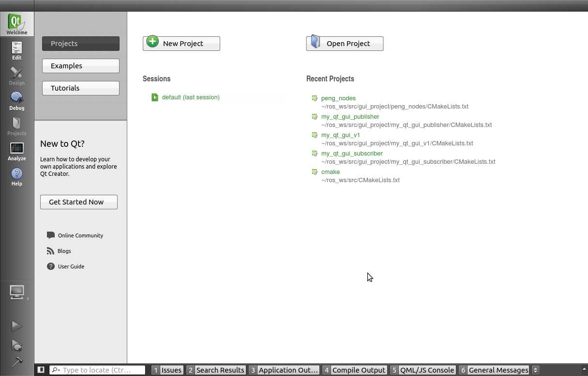
Task: Focus the Type to locate field
Action: [97, 370]
